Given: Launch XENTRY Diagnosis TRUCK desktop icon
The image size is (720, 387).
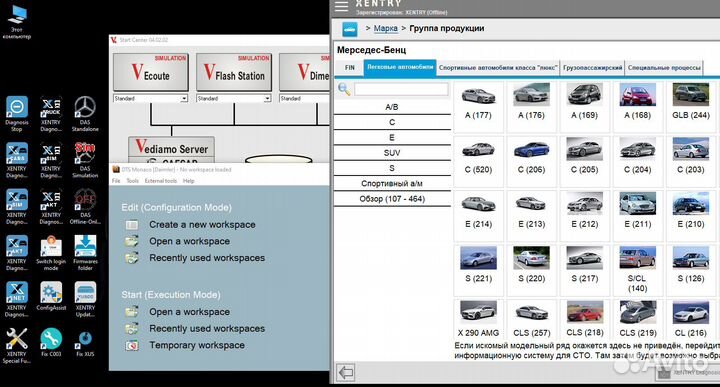Looking at the screenshot, I should pyautogui.click(x=51, y=113).
